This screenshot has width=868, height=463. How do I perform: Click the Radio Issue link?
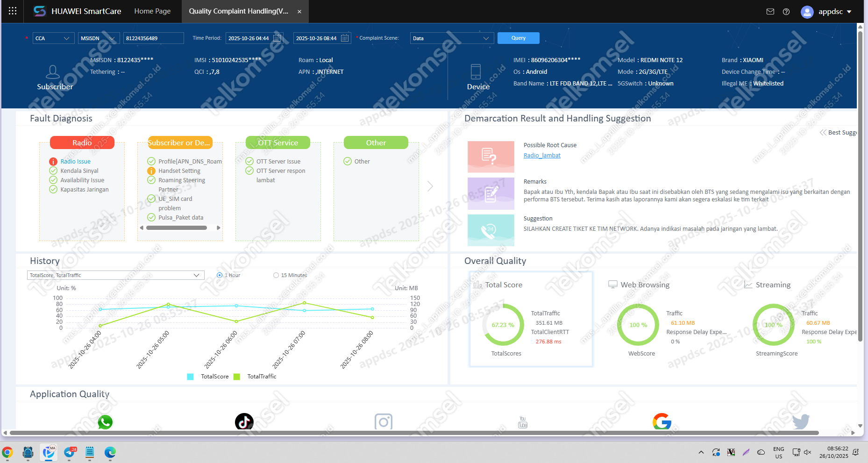coord(75,161)
